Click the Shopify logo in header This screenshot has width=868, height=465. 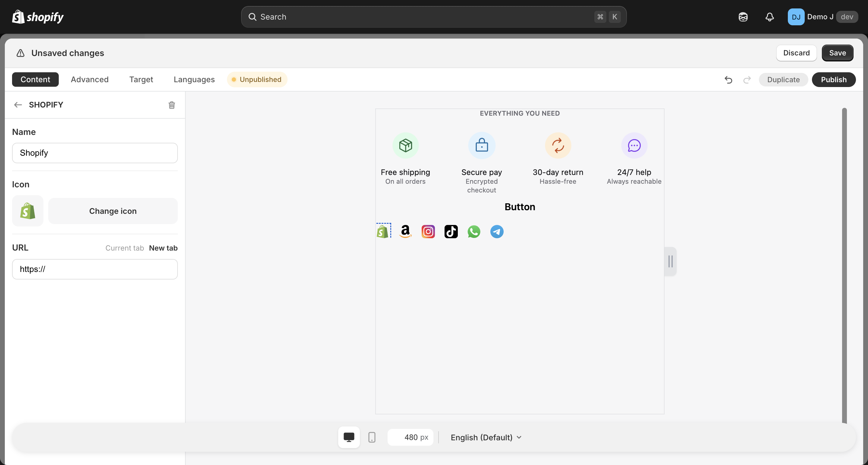[x=38, y=17]
